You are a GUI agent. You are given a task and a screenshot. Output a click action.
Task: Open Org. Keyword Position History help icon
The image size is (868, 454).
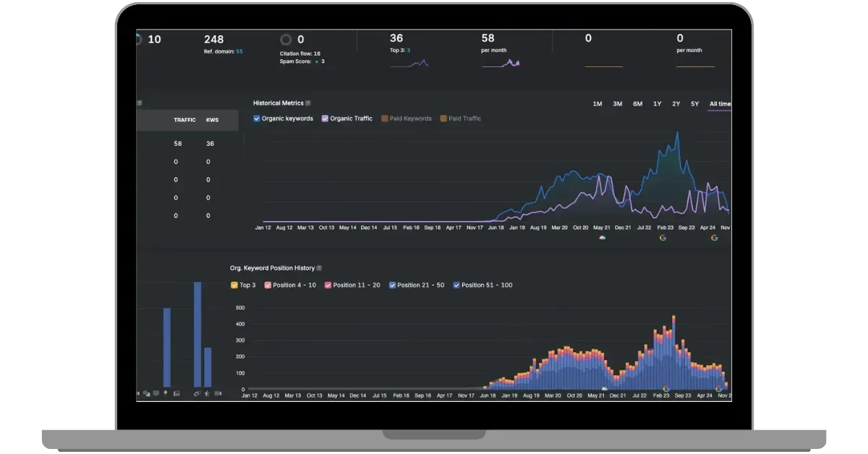pos(319,268)
